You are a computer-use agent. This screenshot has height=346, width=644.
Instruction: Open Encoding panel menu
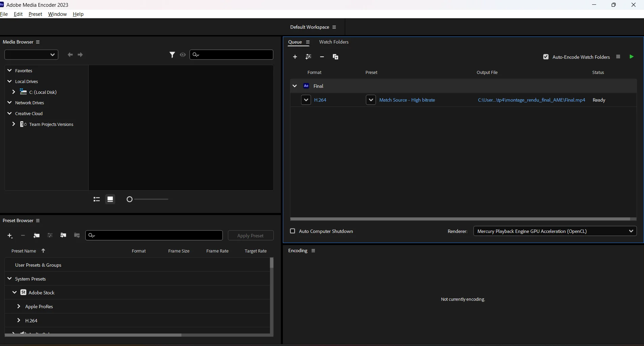[x=313, y=250]
